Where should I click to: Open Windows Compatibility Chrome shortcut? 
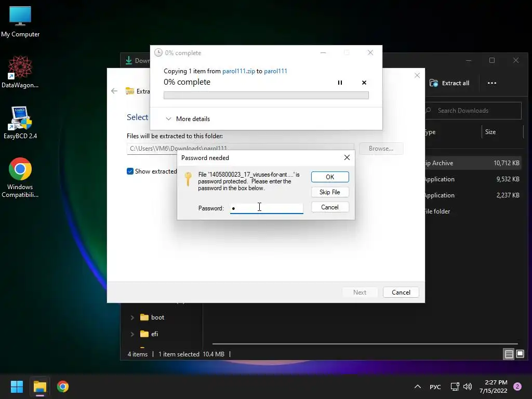click(20, 178)
